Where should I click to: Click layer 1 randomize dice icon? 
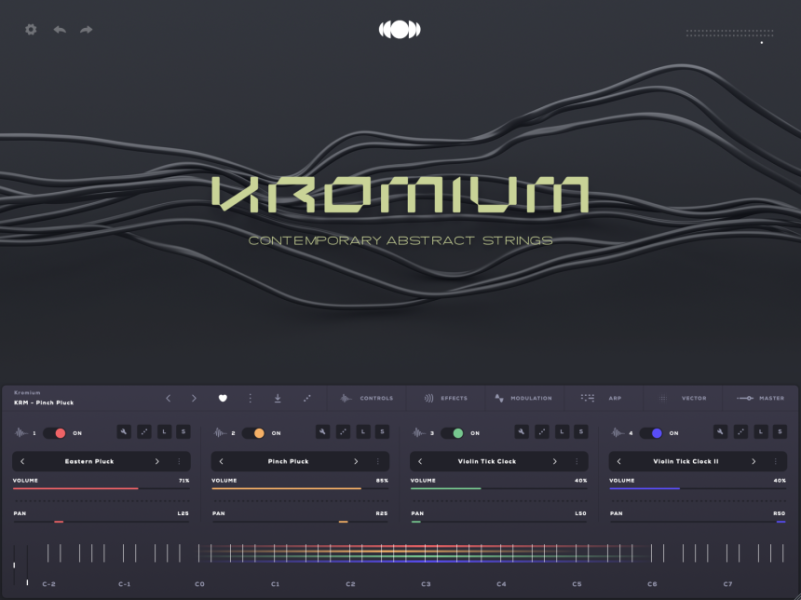[144, 432]
